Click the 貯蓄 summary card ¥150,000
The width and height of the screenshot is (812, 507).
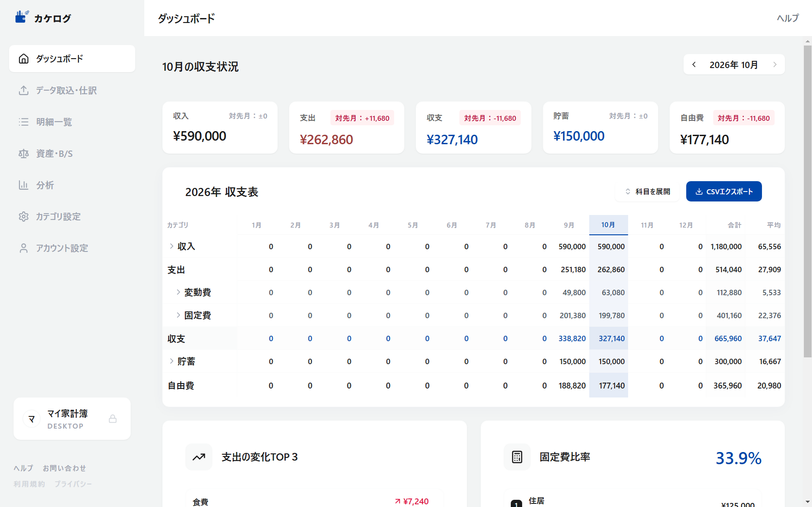click(x=600, y=128)
